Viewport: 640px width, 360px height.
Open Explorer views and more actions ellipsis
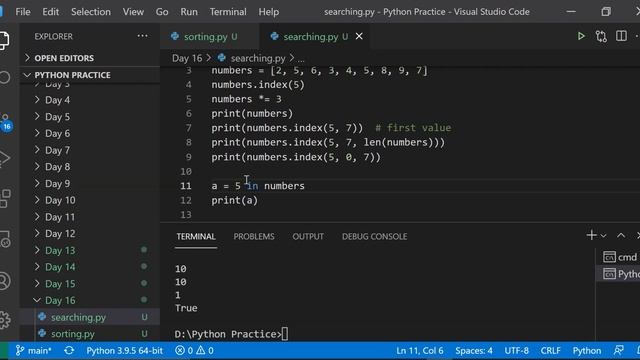coord(142,36)
